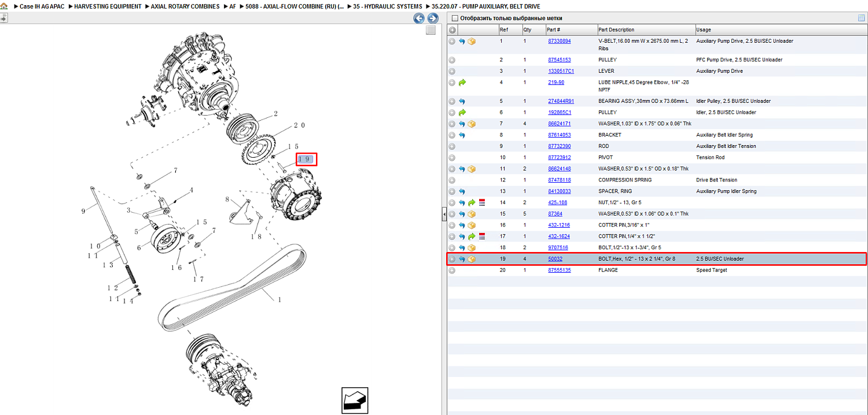Open 35.220.07 - PUMP AUXILIARY, BELT DRIVE breadcrumb

pos(486,6)
